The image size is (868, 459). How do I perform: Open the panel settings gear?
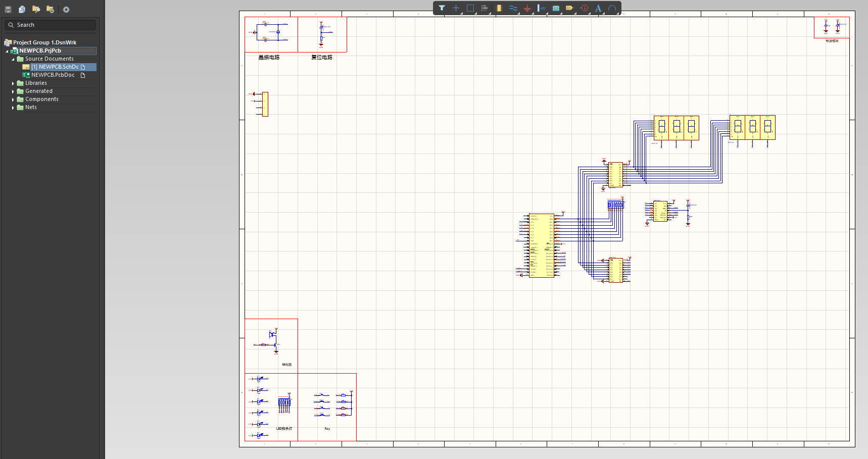pos(66,10)
